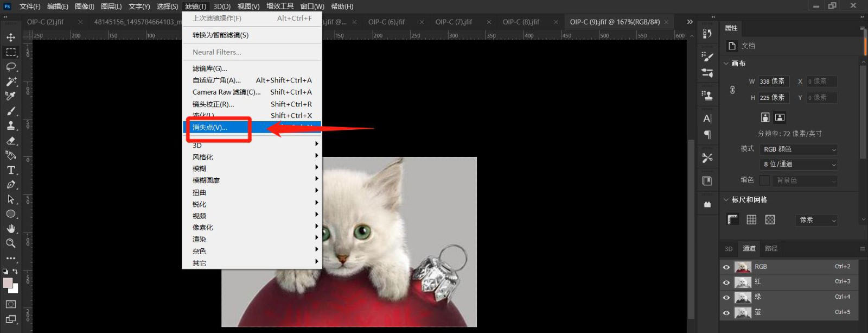Select the Rectangular Marquee tool
Screen dimensions: 868x333
point(10,52)
